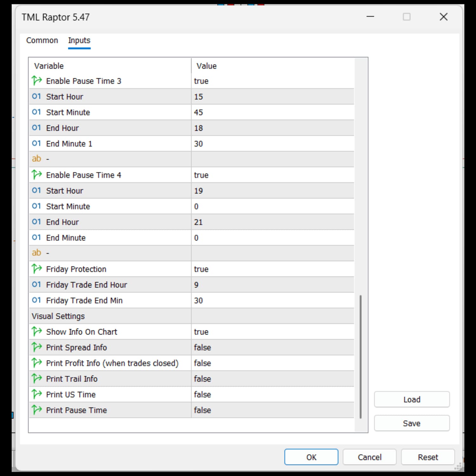Select the true value of Enable Pause Time 4
This screenshot has width=476, height=476.
point(201,175)
